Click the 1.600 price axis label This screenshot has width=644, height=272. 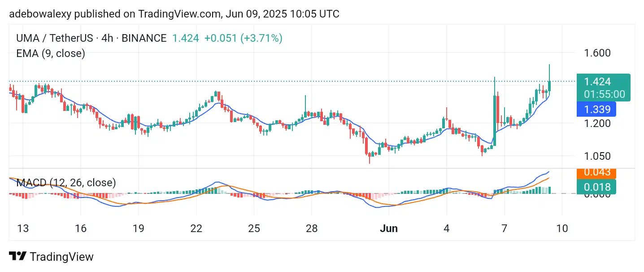point(597,53)
